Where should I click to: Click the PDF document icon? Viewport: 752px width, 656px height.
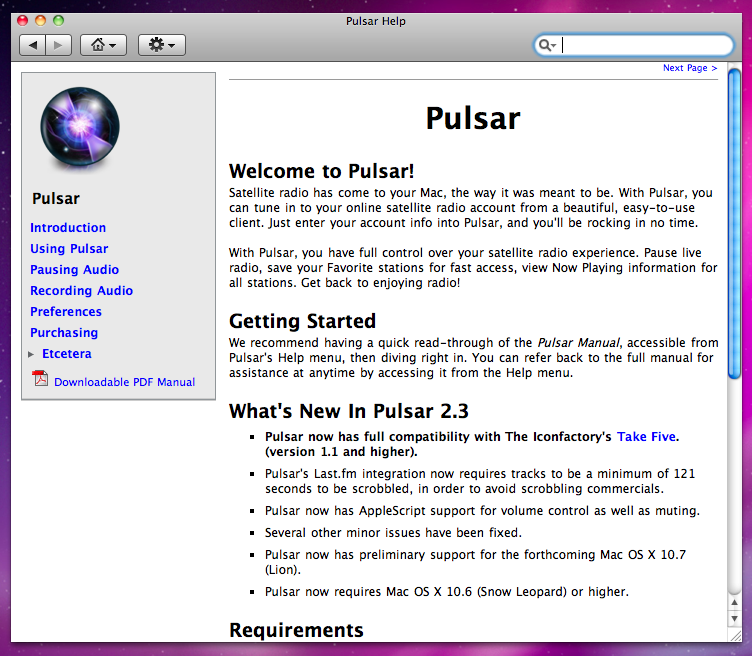tap(40, 378)
